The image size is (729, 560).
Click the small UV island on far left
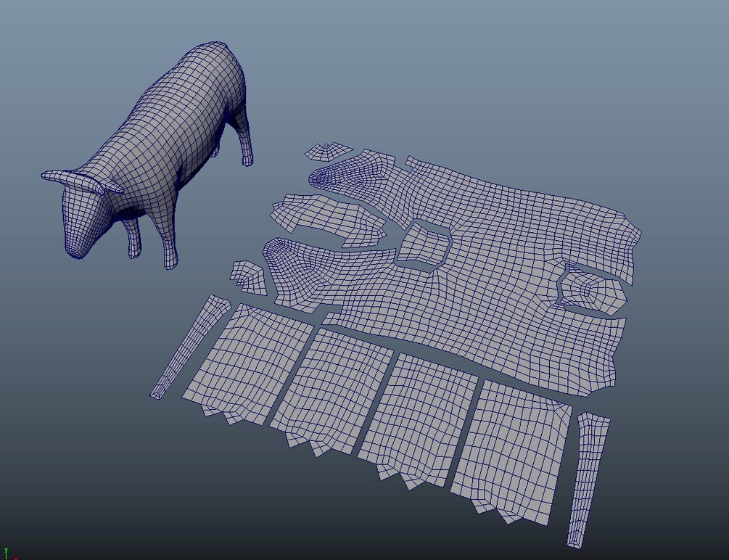coord(247,276)
